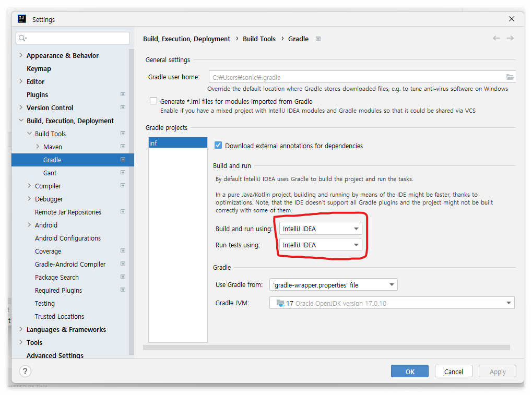The height and width of the screenshot is (395, 532).
Task: Select Trusted Locations settings
Action: pos(60,316)
